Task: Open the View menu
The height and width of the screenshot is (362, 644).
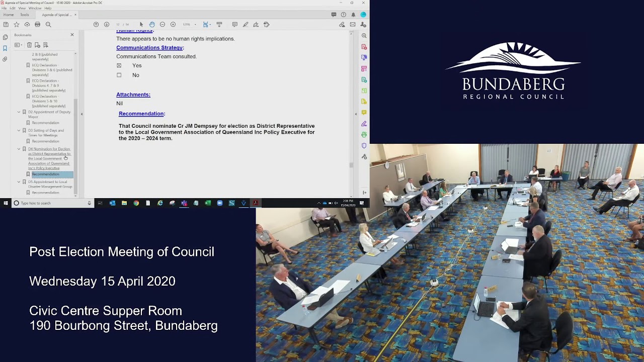Action: (22, 8)
